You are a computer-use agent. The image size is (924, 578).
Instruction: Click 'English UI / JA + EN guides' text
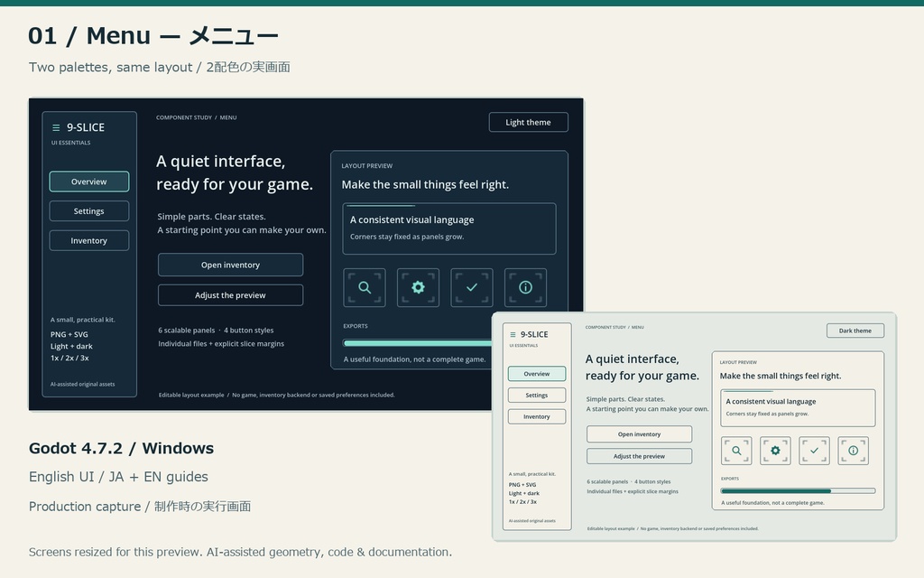click(x=118, y=477)
